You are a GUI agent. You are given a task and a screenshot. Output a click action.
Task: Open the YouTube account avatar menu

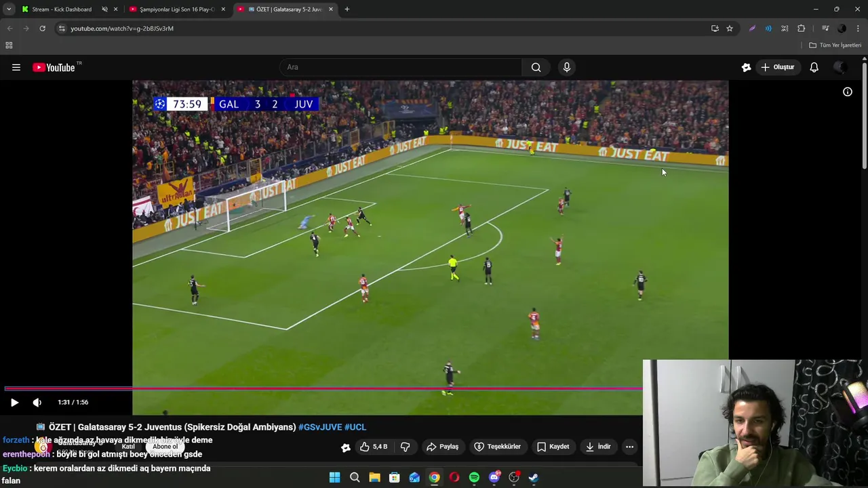[x=840, y=67]
